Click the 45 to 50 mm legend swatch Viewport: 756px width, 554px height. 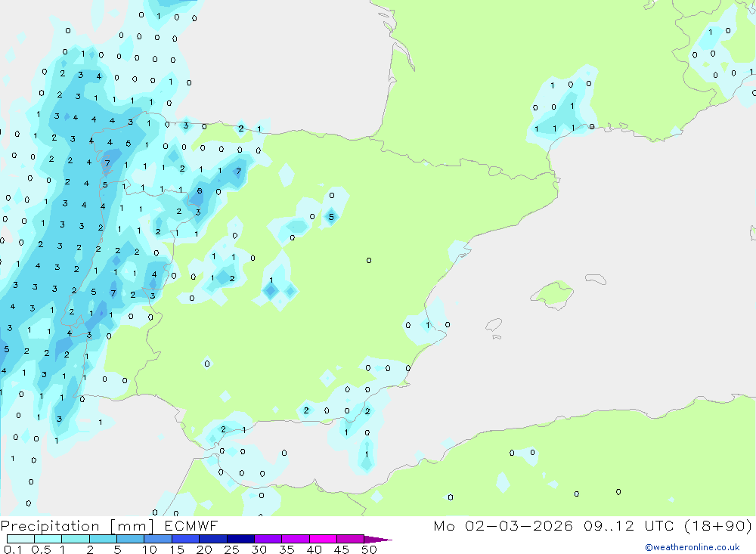coord(350,539)
